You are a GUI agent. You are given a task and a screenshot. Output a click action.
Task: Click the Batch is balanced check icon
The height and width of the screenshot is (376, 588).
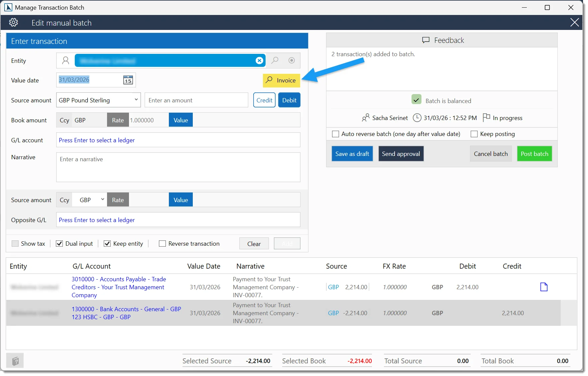click(x=416, y=99)
